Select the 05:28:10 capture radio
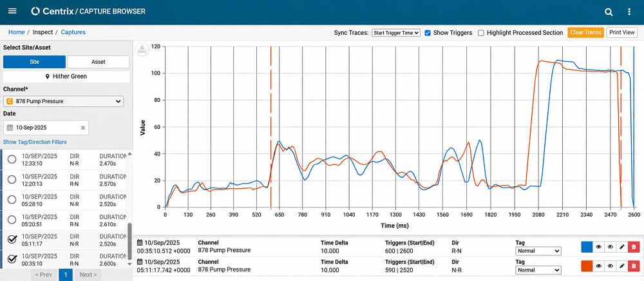 pos(12,200)
